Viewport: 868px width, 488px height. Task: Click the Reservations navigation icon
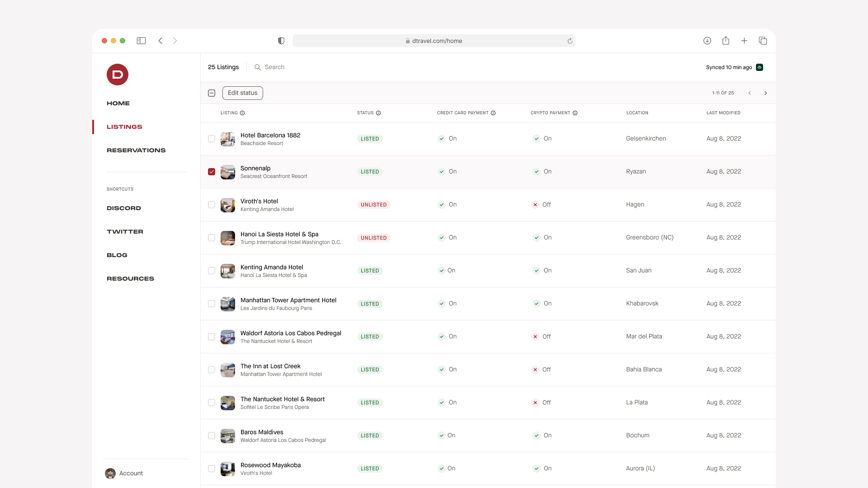pyautogui.click(x=137, y=150)
